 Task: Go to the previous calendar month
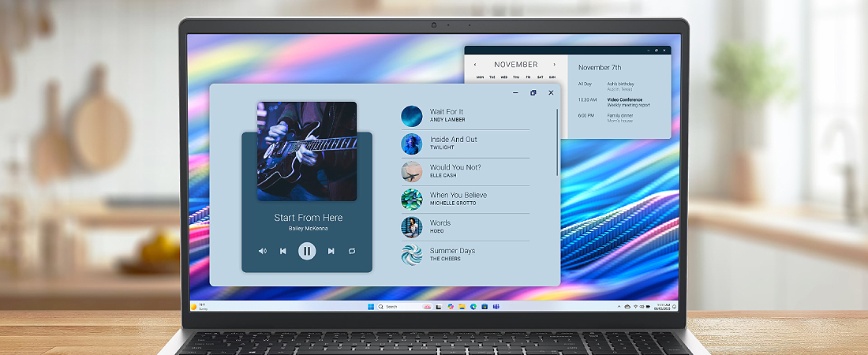pyautogui.click(x=475, y=65)
